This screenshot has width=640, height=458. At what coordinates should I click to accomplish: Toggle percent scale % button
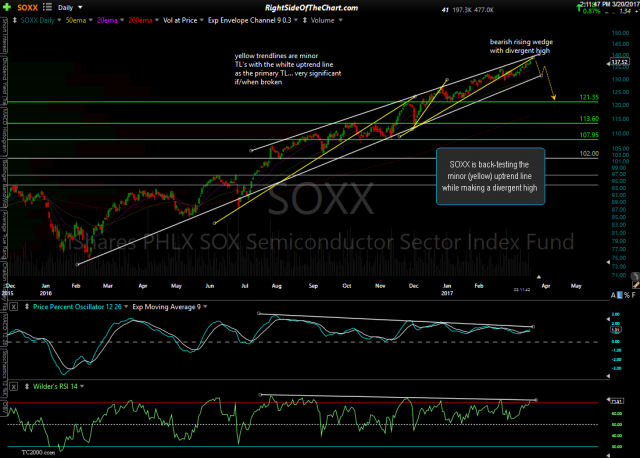(627, 295)
